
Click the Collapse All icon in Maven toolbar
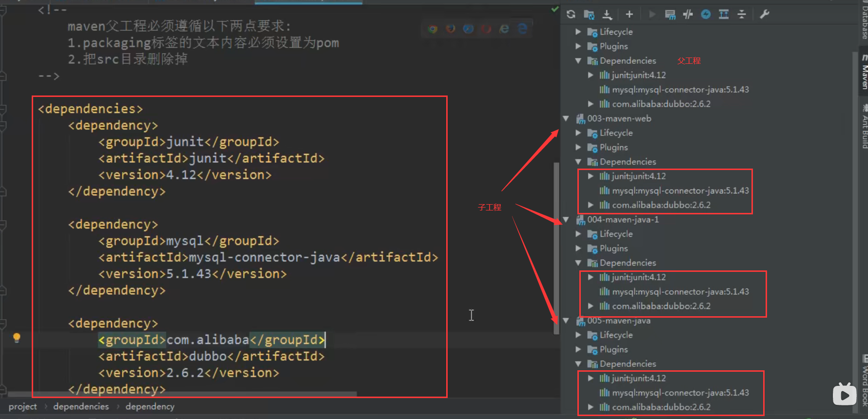point(742,15)
